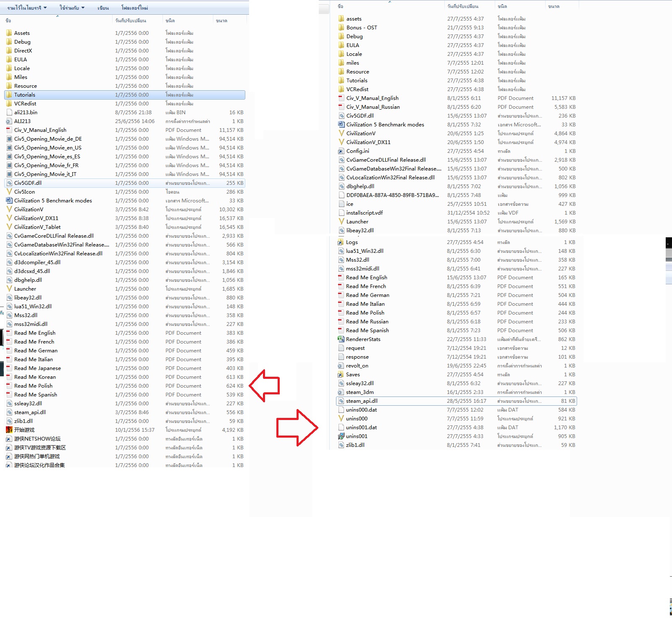Click the Bonus - OST folder icon
Viewport: 672px width, 630px height.
pos(341,27)
